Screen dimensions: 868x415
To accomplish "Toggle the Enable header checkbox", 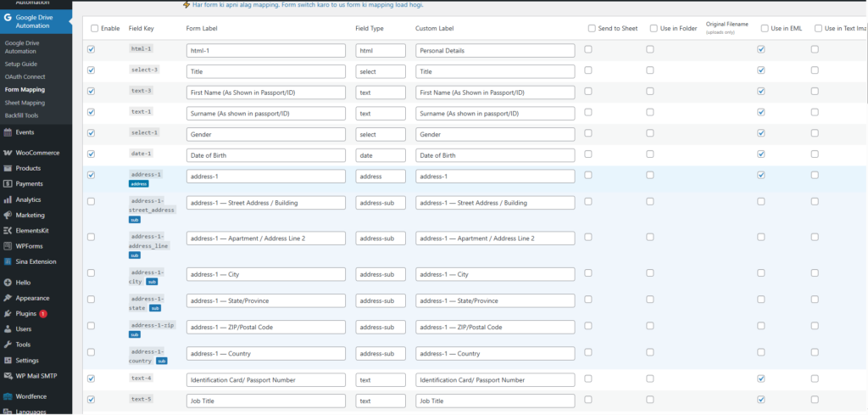I will (94, 28).
